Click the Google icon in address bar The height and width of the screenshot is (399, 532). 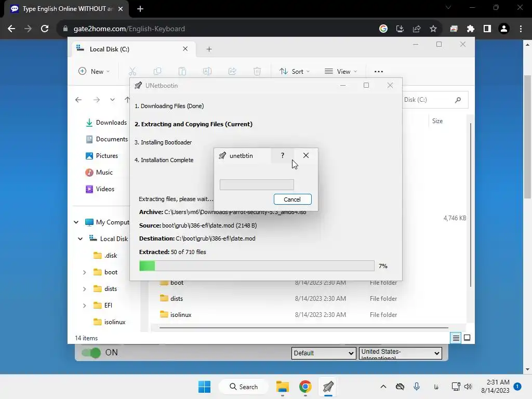click(383, 29)
